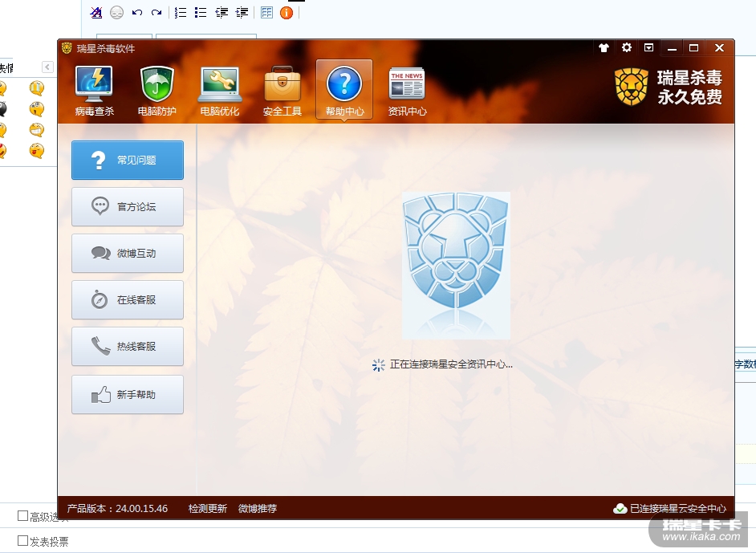Click the grey smiley icon in editor toolbar
Screen dimensions: 756x553
point(116,13)
